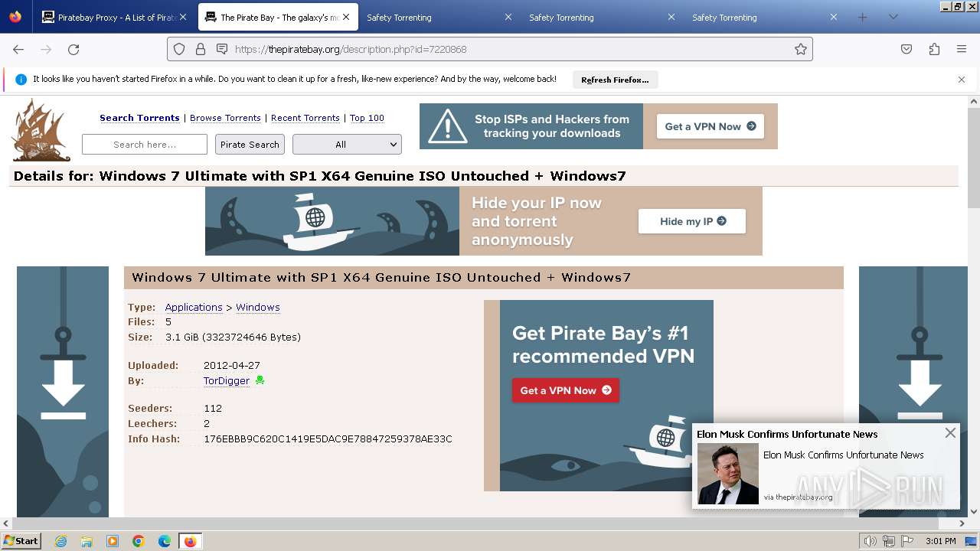
Task: Click the Refresh Firefox button
Action: [615, 80]
